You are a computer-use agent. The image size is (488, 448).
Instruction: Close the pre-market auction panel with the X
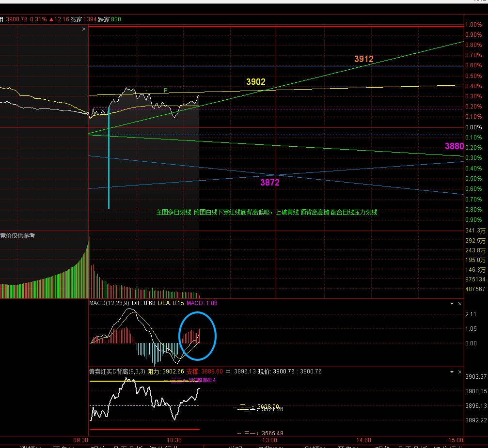coord(84,29)
